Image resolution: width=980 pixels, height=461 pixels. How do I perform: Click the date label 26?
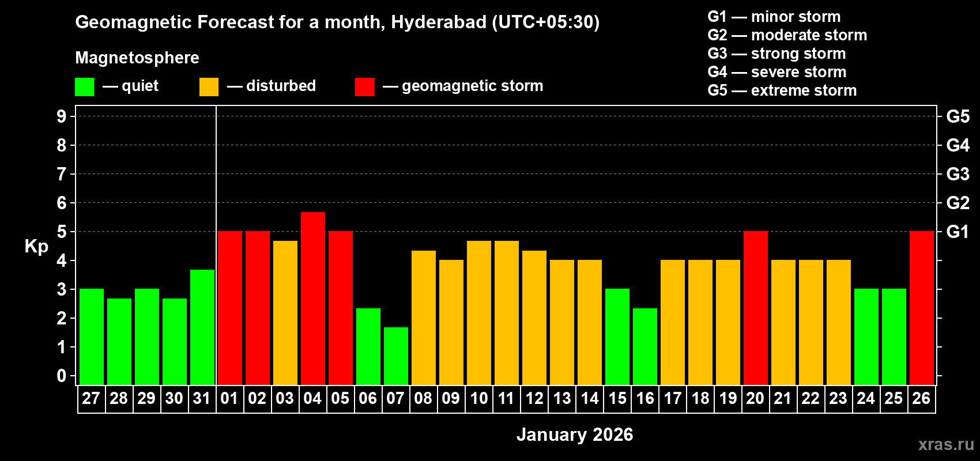pyautogui.click(x=921, y=398)
